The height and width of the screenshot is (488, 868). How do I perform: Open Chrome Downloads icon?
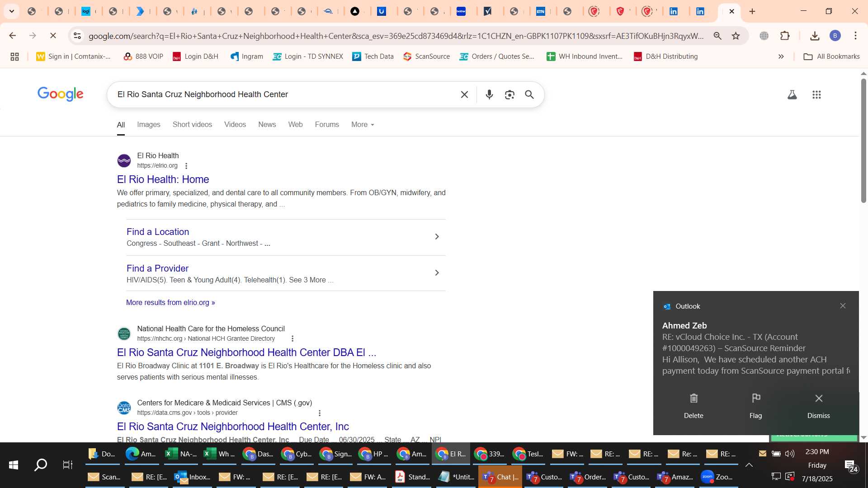click(815, 36)
